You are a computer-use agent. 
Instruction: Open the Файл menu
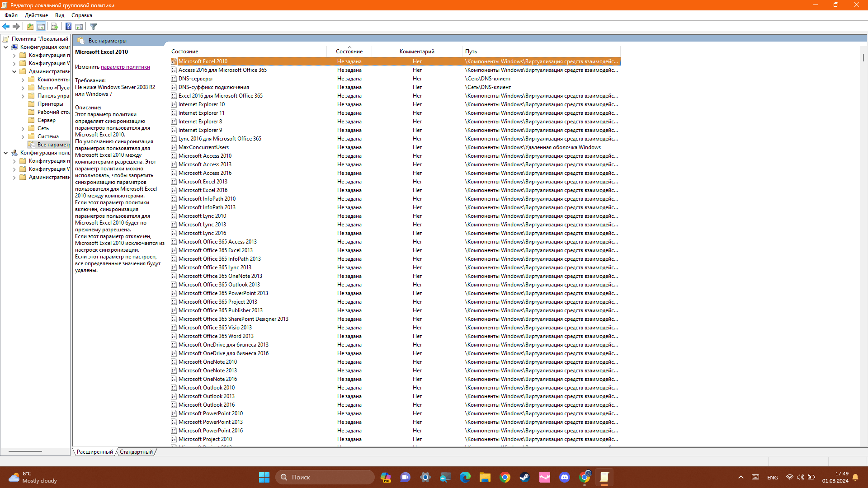(11, 15)
